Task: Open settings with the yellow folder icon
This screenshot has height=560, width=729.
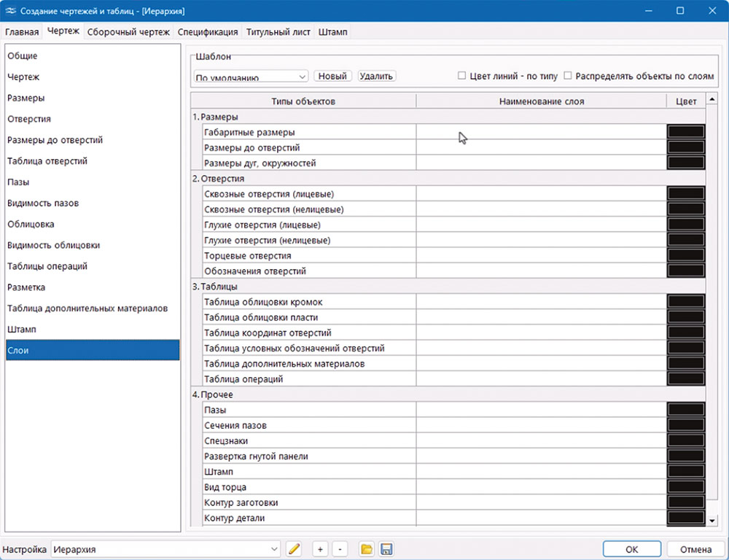Action: (x=367, y=549)
